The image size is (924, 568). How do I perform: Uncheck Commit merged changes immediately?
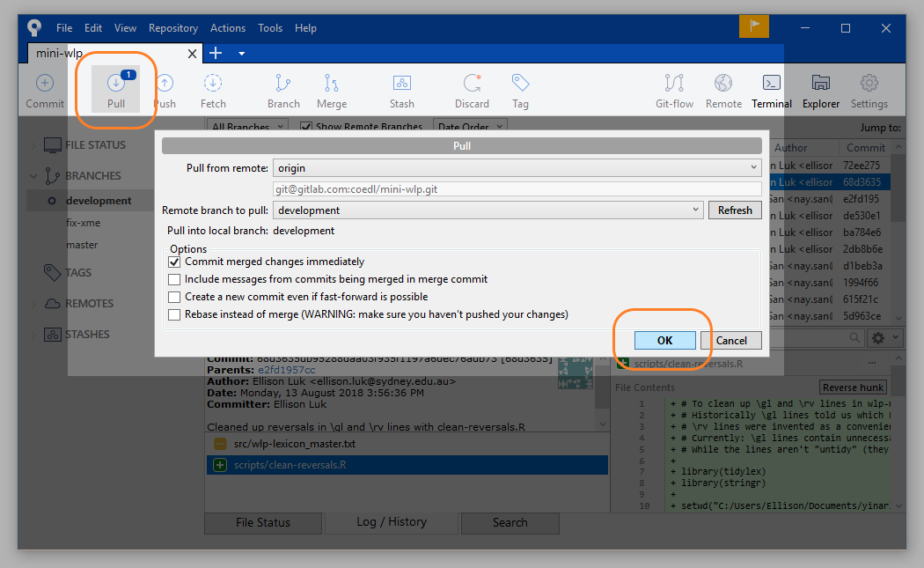coord(174,262)
